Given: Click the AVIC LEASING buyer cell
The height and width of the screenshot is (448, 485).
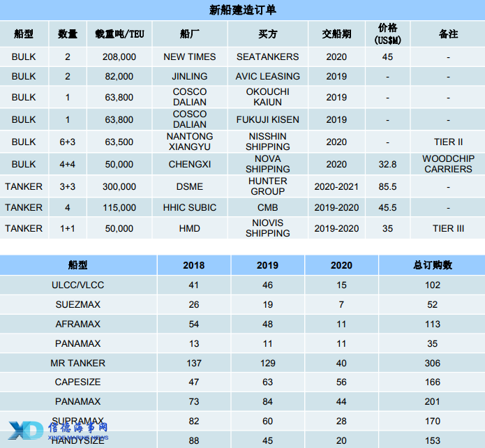Looking at the screenshot, I should (x=267, y=77).
